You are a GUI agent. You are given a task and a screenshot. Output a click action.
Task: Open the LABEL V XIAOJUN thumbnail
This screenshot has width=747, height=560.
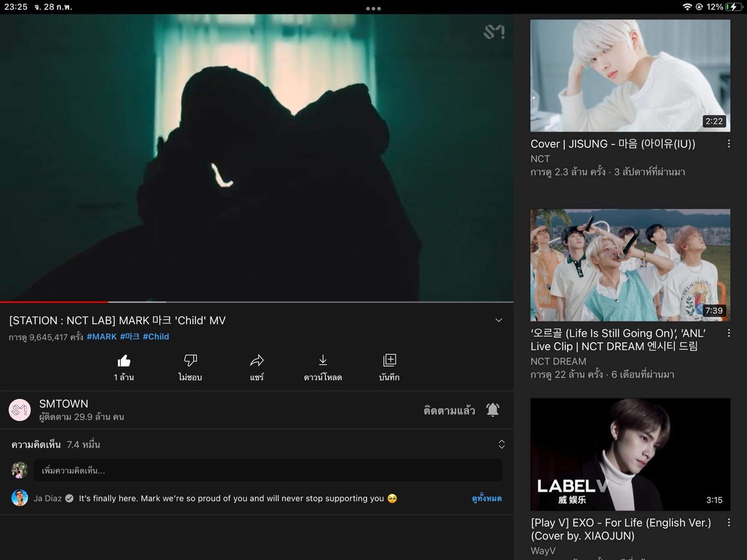(630, 454)
